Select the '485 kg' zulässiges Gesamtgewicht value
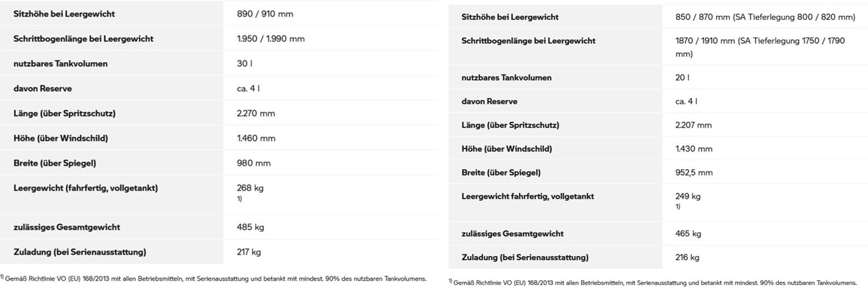The image size is (868, 295). coord(251,227)
